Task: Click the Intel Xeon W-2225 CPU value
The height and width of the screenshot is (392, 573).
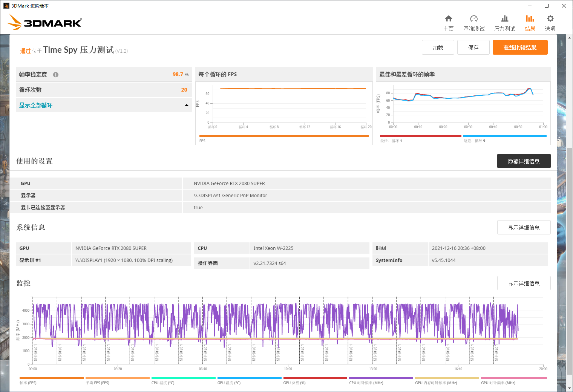Action: (x=273, y=248)
